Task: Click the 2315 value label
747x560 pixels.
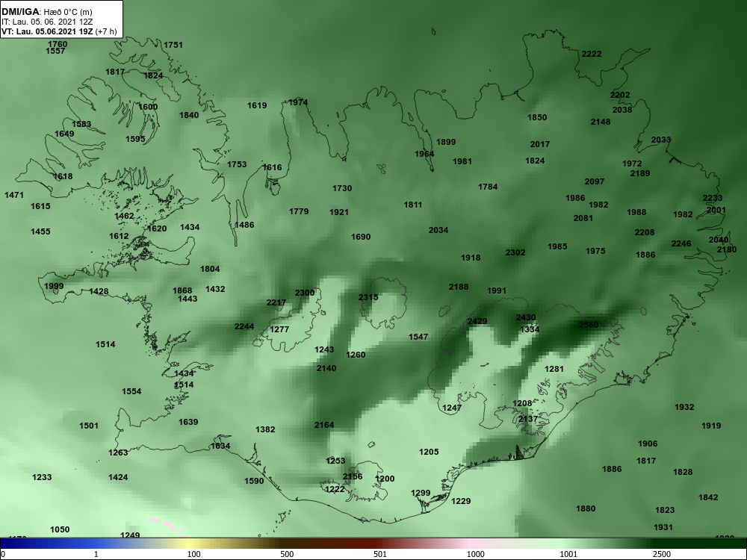Action: (x=368, y=297)
